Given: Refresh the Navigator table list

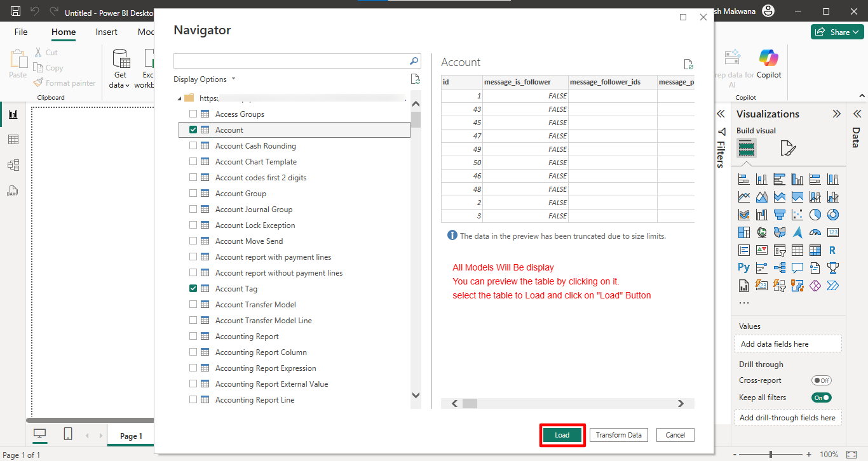Looking at the screenshot, I should point(415,79).
